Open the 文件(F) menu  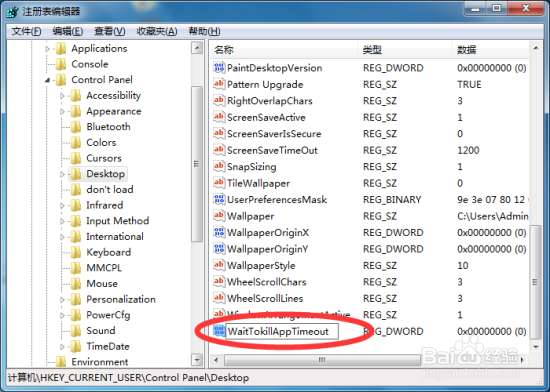pyautogui.click(x=26, y=32)
